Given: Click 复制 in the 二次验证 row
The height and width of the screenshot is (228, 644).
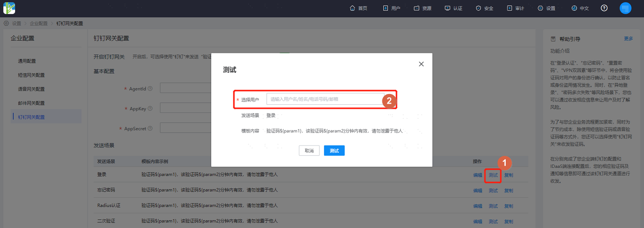Looking at the screenshot, I should pyautogui.click(x=509, y=222).
